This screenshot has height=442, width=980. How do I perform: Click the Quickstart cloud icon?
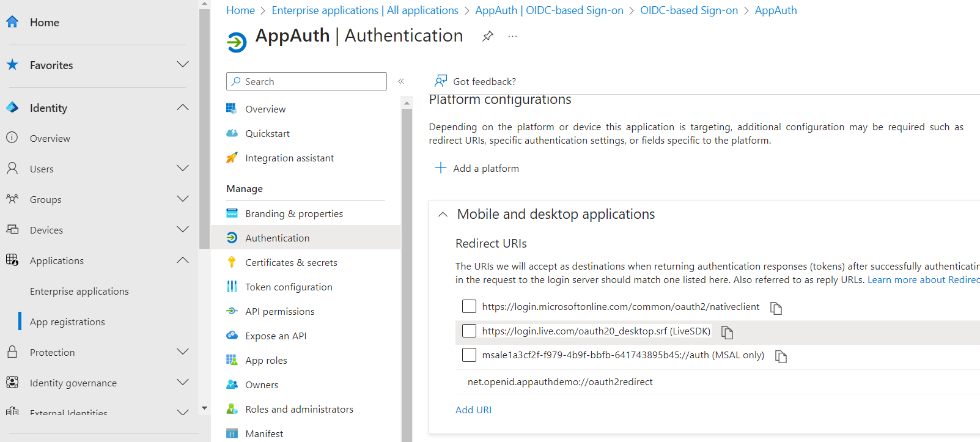232,133
